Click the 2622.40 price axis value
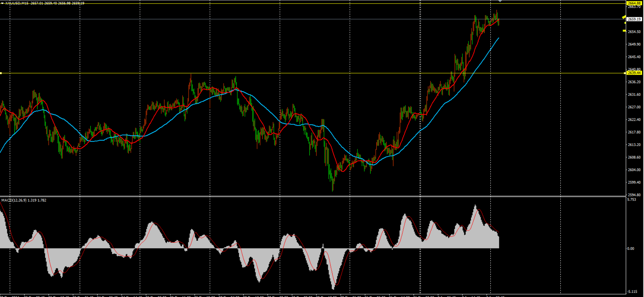 click(x=634, y=120)
